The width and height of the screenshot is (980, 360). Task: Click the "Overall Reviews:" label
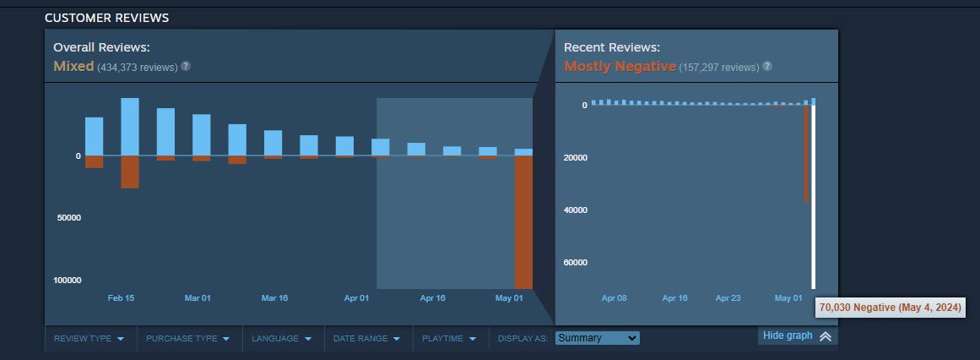coord(101,47)
